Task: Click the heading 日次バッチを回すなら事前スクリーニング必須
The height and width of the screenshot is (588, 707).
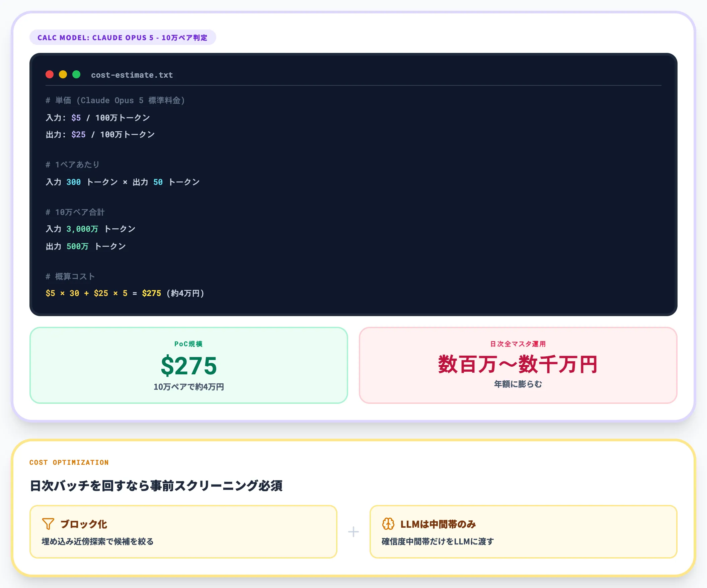Action: tap(156, 486)
